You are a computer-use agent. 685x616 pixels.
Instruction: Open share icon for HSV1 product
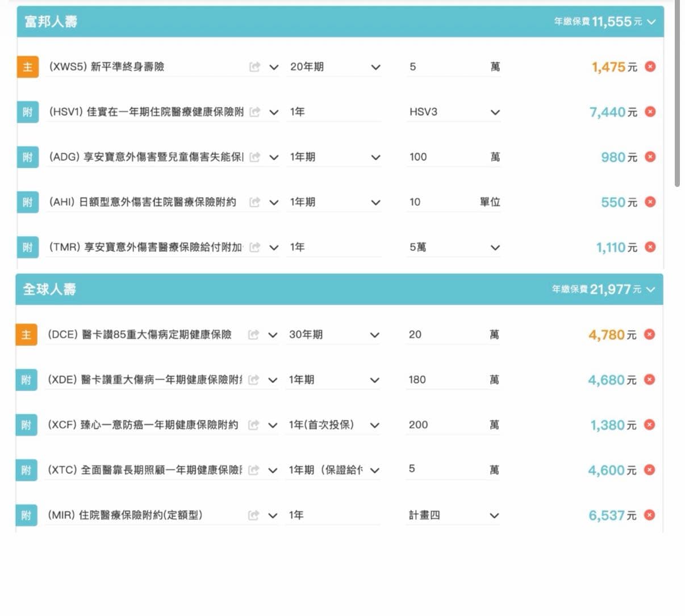click(x=254, y=112)
